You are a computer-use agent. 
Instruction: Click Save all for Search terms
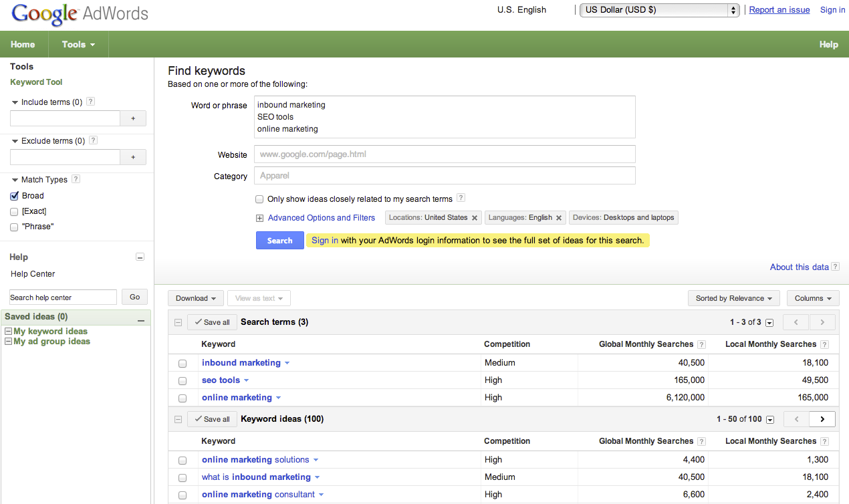pos(211,322)
